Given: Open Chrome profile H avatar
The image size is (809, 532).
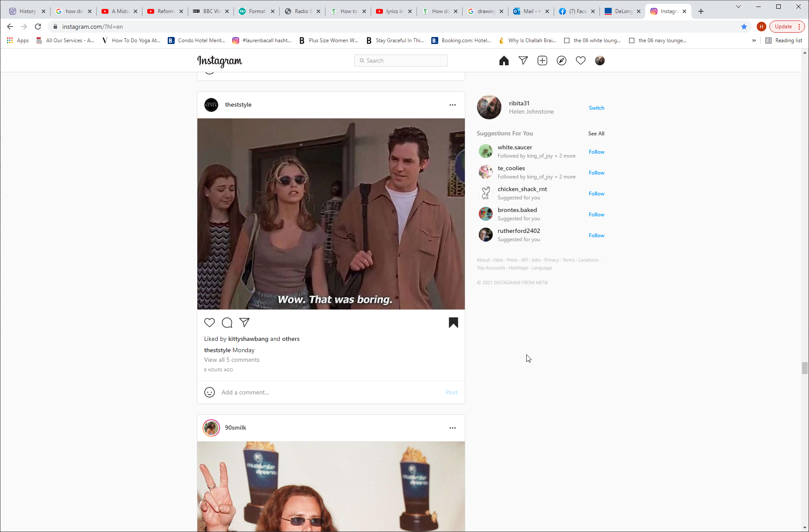Looking at the screenshot, I should [761, 27].
